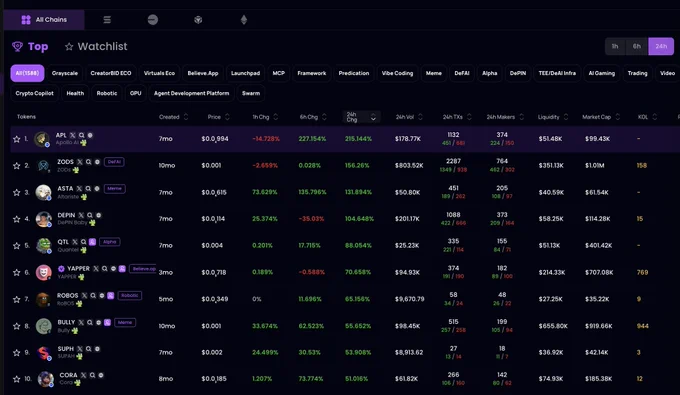Filter by the round chain icon
This screenshot has width=680, height=395.
pyautogui.click(x=153, y=20)
